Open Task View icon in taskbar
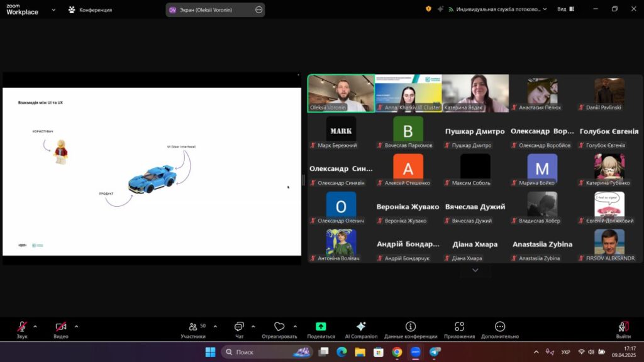The height and width of the screenshot is (362, 644). point(324,352)
